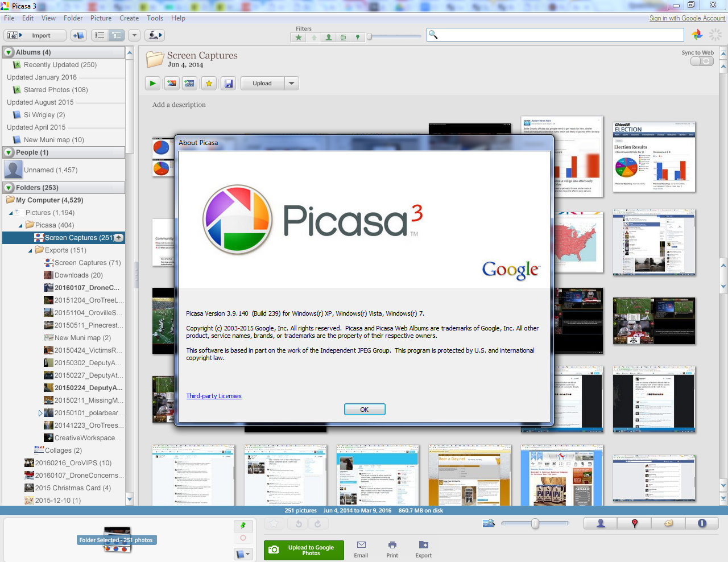Adjust the thumbnail zoom slider
The width and height of the screenshot is (728, 562).
click(x=535, y=523)
